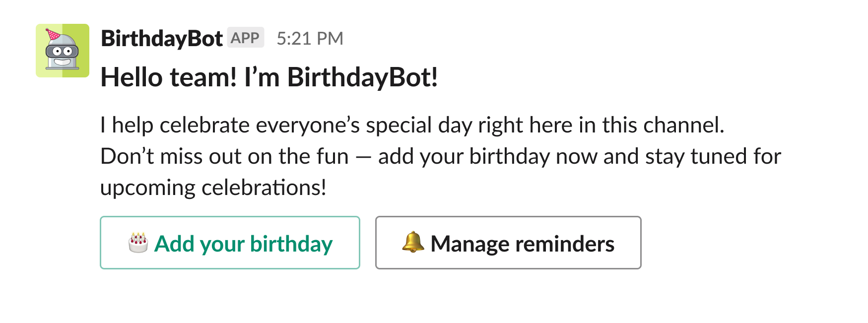Click the green Add your birthday label text
Viewport: 868px width, 323px height.
[x=244, y=243]
